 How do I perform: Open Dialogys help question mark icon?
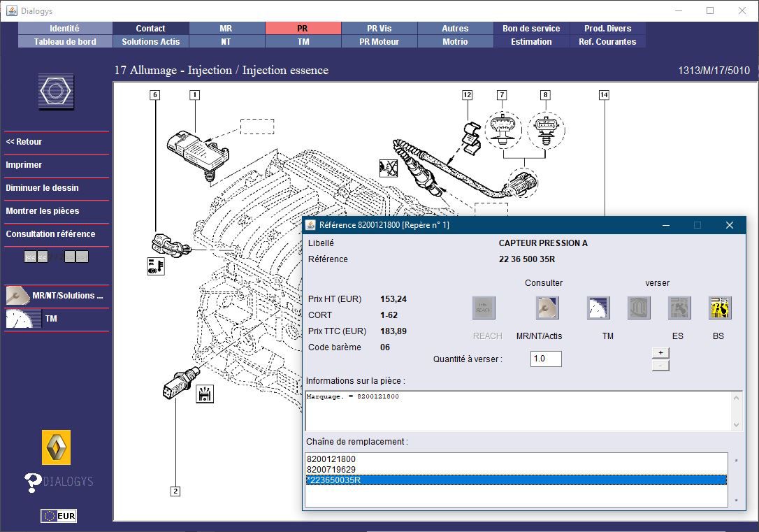click(32, 482)
